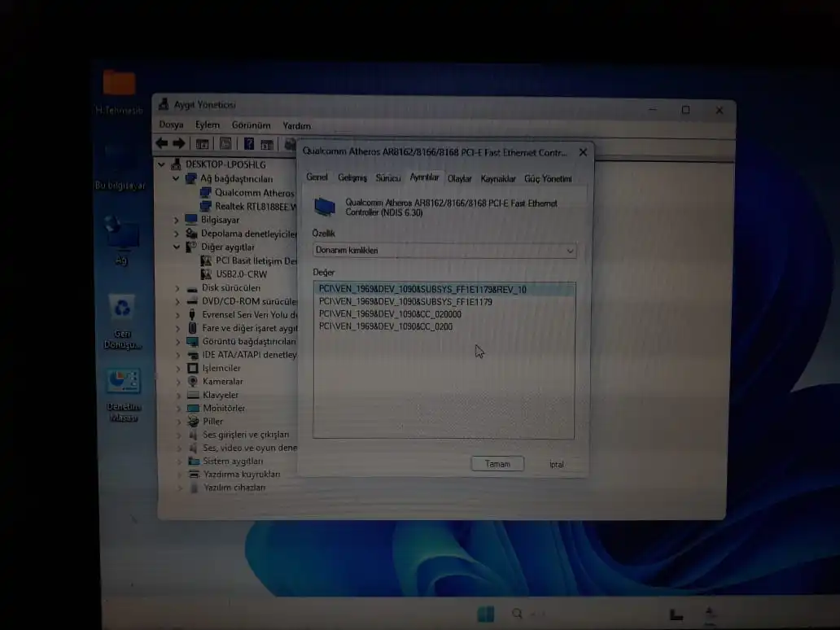Click the Qualcomm Atheros adapter icon in tree
This screenshot has width=840, height=630.
(205, 192)
